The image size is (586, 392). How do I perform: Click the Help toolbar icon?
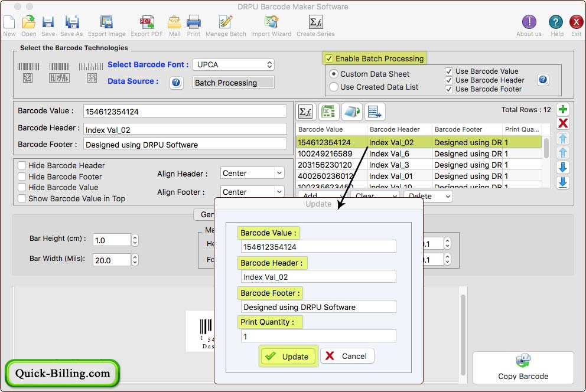point(556,22)
